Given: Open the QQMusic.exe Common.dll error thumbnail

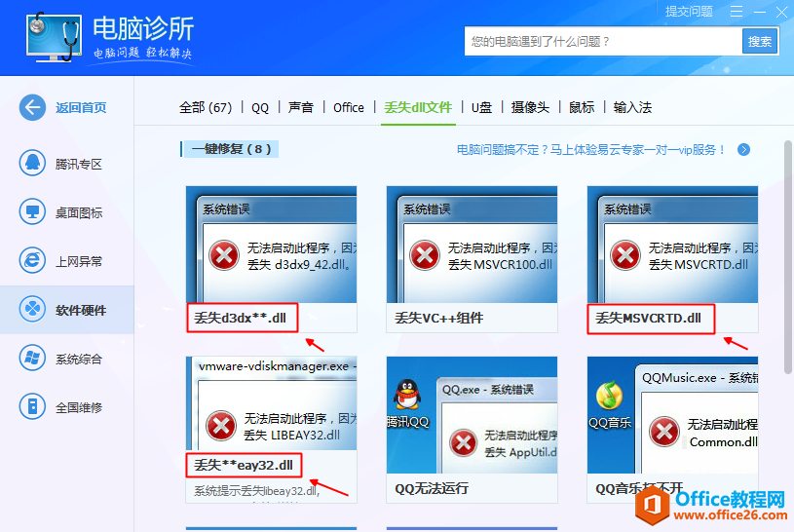Looking at the screenshot, I should [x=672, y=415].
